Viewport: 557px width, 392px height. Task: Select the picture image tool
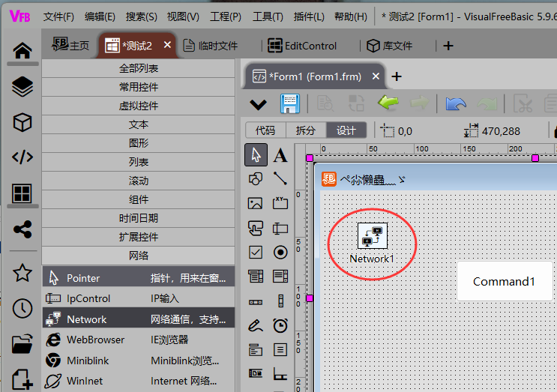[x=256, y=203]
